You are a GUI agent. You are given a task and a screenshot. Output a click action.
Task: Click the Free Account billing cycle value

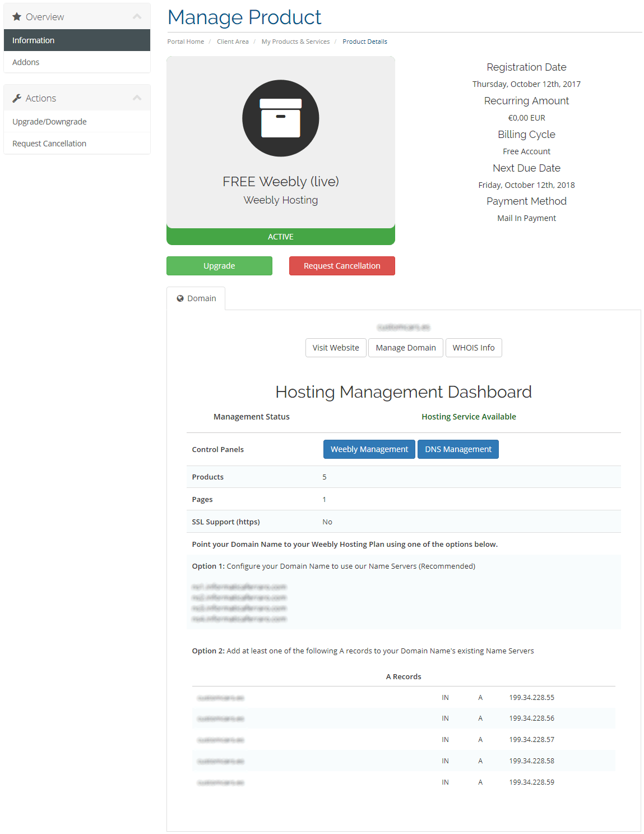pyautogui.click(x=526, y=151)
